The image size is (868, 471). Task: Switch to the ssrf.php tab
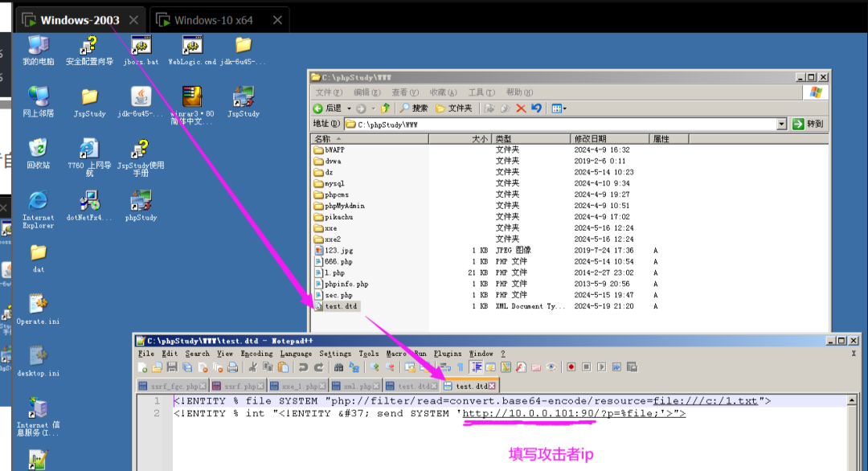click(x=239, y=387)
